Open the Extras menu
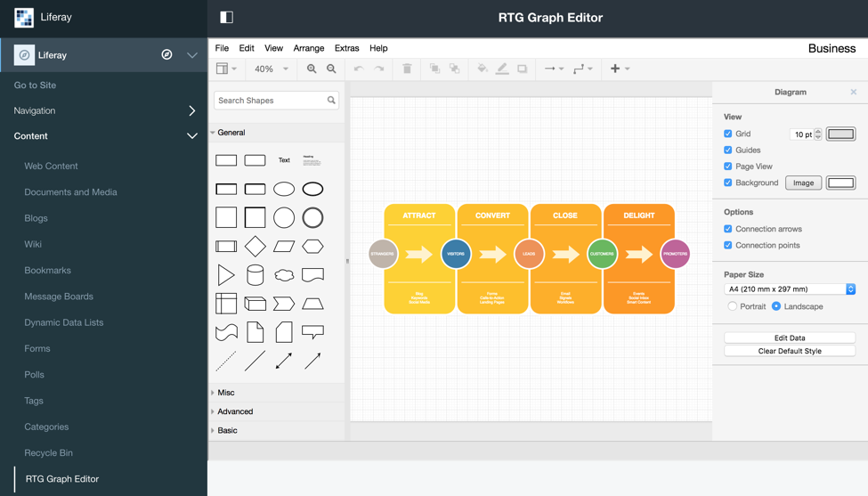The width and height of the screenshot is (868, 496). [346, 48]
